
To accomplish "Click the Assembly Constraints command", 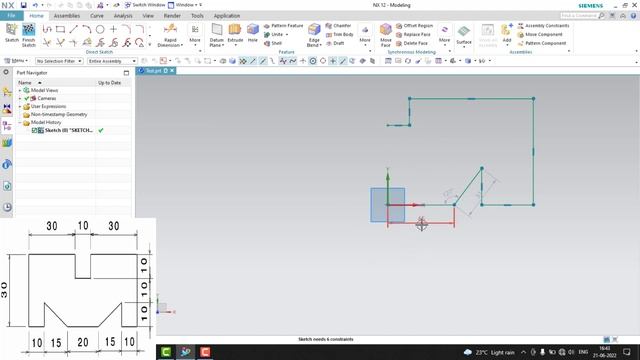I will point(543,26).
